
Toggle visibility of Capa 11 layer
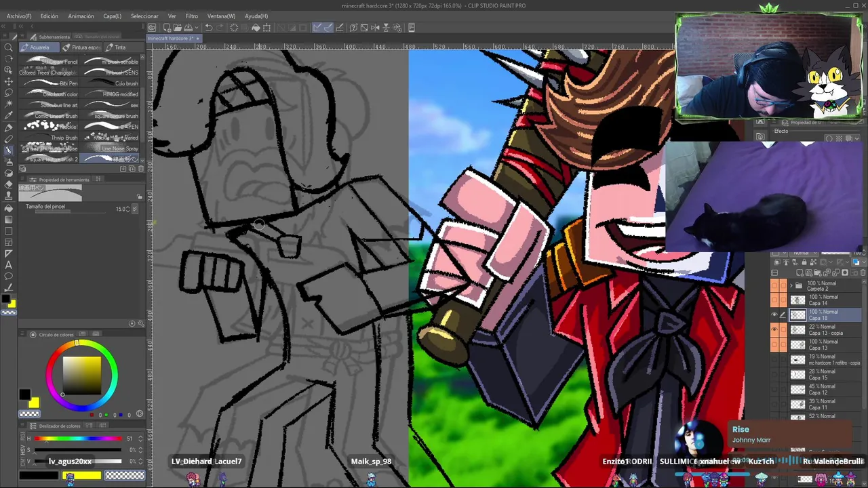pyautogui.click(x=774, y=404)
